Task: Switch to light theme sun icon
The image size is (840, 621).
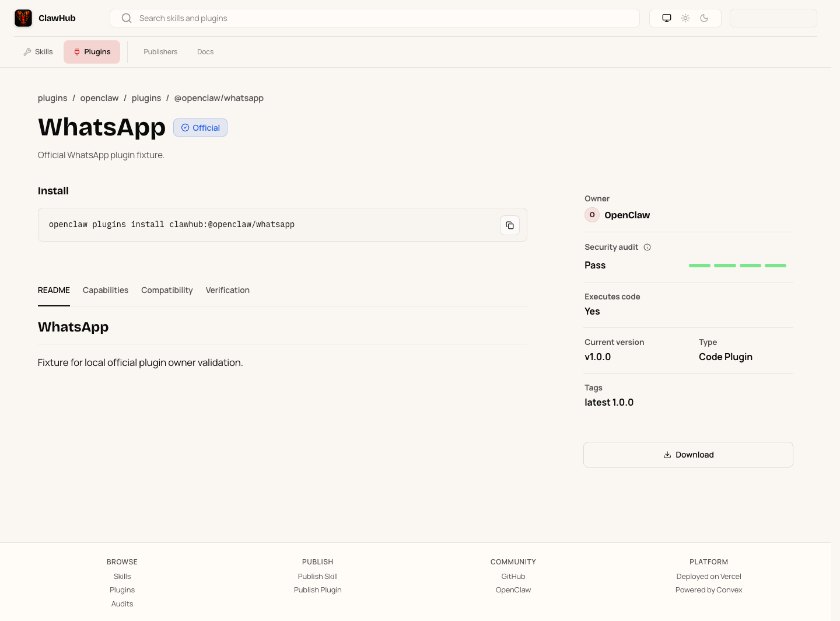Action: (685, 18)
